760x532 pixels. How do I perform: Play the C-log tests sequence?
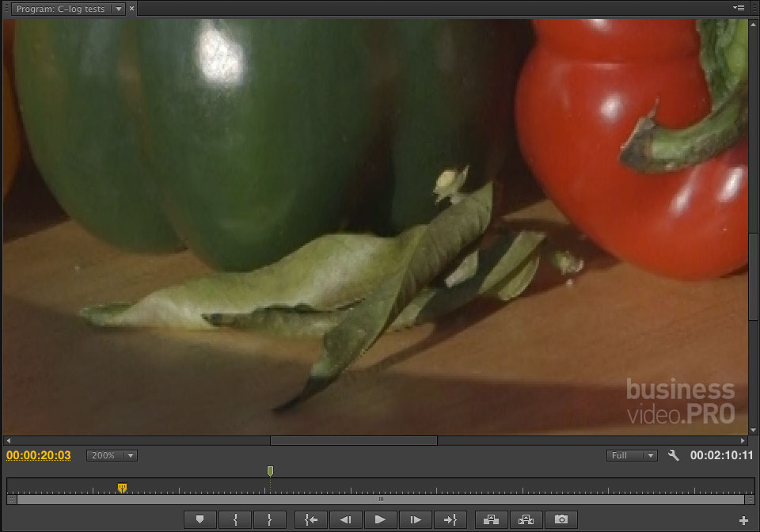381,520
